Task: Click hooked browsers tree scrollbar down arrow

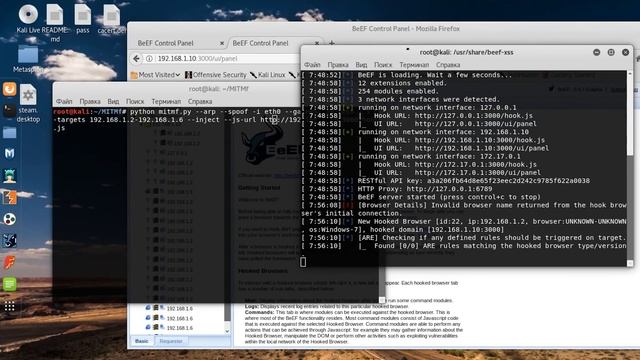Action: [227, 331]
